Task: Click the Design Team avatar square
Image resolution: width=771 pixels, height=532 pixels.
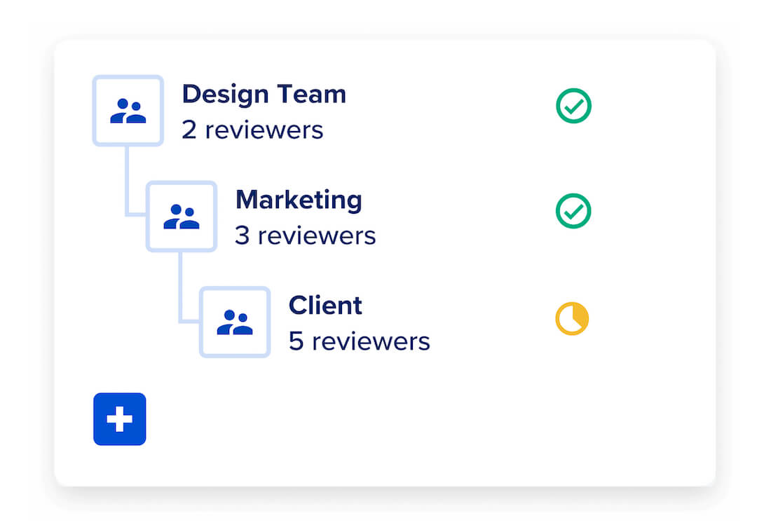Action: pos(128,110)
